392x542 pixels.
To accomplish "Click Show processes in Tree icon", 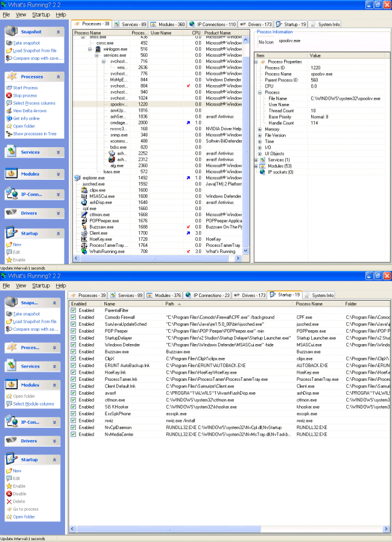I will (9, 134).
